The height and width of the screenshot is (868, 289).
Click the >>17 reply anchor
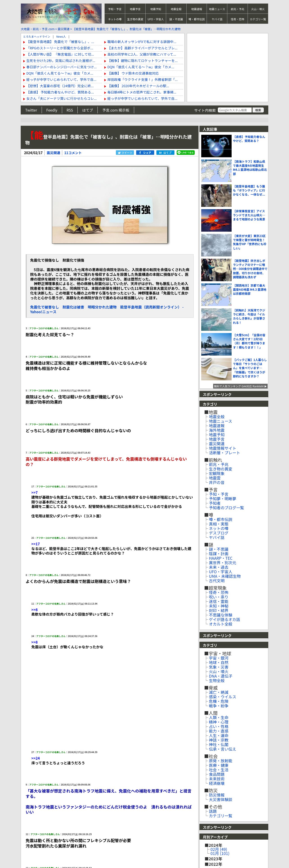35,544
